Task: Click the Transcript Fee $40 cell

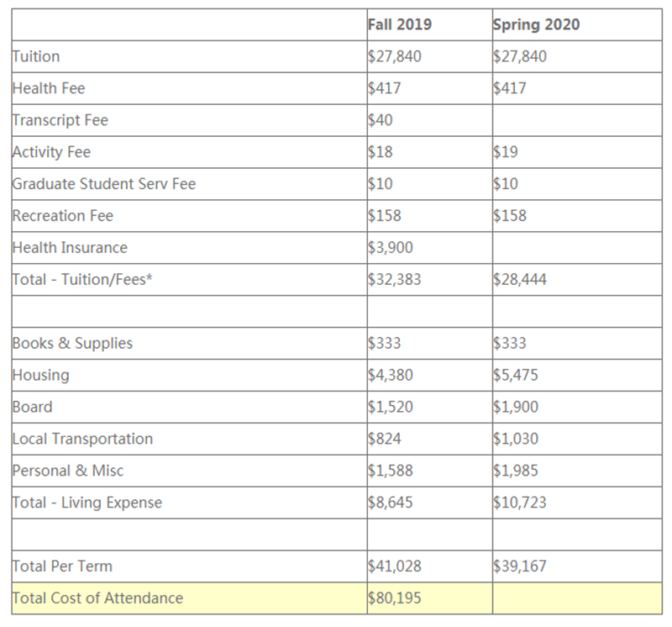Action: click(x=381, y=120)
